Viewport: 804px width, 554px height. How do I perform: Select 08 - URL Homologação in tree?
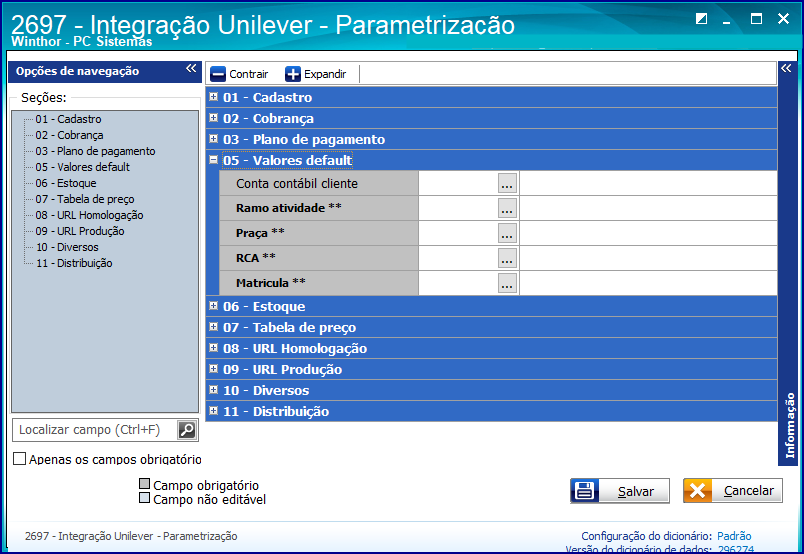(x=89, y=215)
